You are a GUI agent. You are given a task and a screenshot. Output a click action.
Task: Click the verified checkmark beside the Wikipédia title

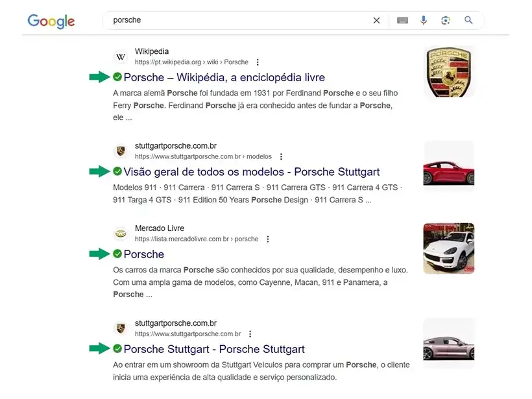tap(117, 77)
